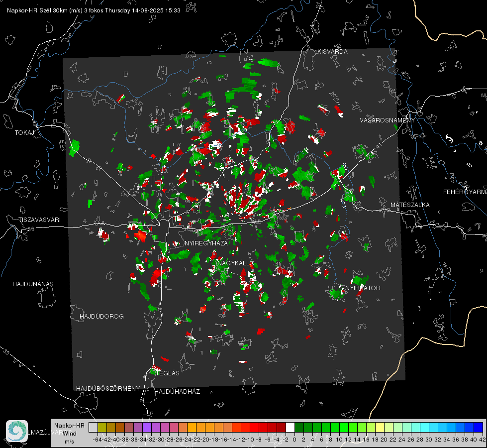Image resolution: width=487 pixels, height=448 pixels.
Task: Select the HAJDÚNÁNÁS town label
Action: pyautogui.click(x=33, y=284)
